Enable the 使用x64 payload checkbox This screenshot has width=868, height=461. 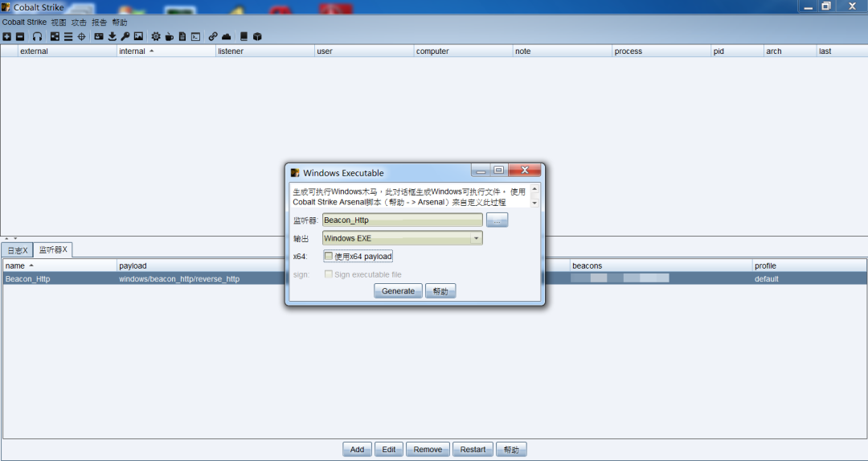(x=329, y=257)
